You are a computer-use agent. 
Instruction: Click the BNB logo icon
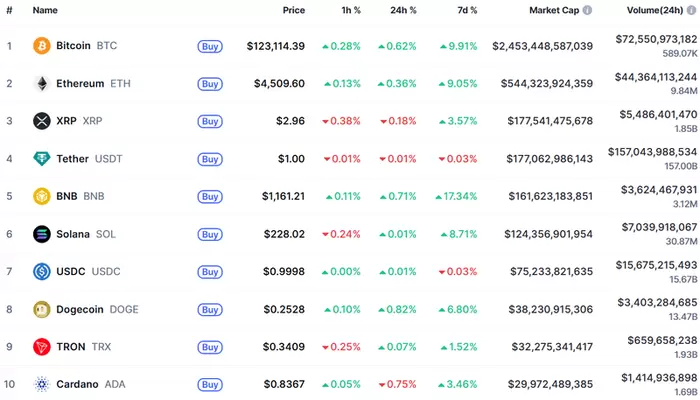point(41,196)
